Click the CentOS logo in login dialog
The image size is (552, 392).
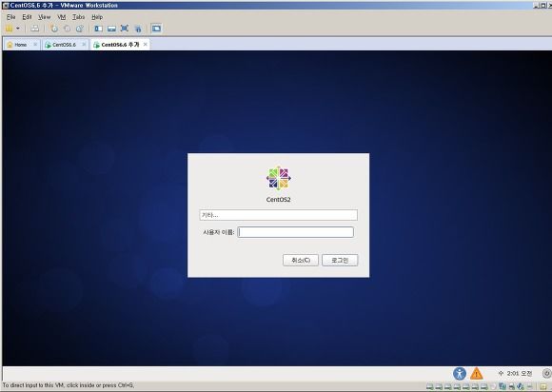coord(279,179)
